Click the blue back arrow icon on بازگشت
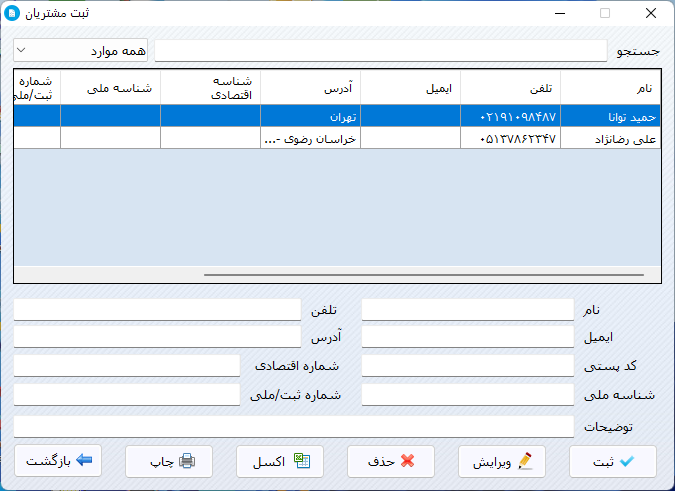 [x=84, y=460]
